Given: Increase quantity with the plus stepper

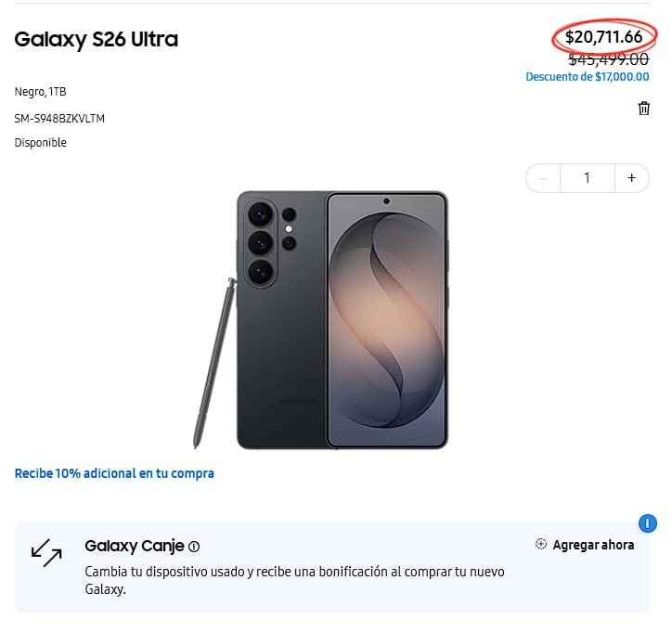Looking at the screenshot, I should 631,178.
